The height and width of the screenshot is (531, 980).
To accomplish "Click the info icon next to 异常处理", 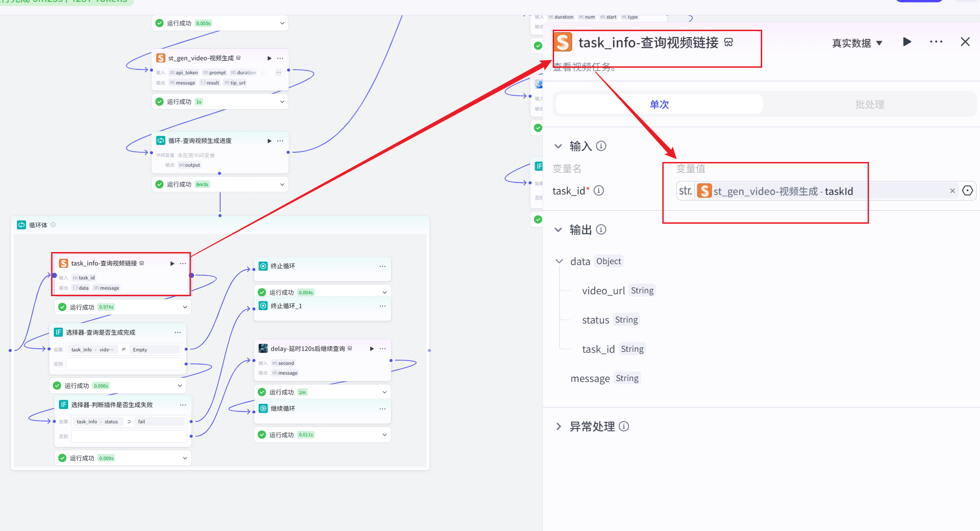I will (x=625, y=426).
